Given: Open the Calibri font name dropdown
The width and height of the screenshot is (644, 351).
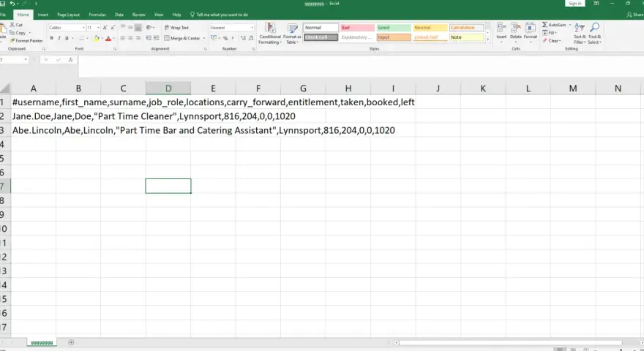Looking at the screenshot, I should (83, 28).
